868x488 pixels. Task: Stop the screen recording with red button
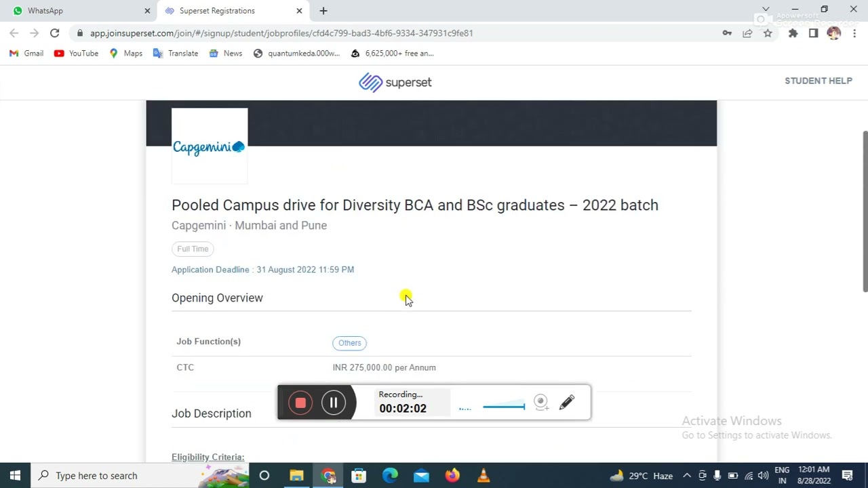[x=300, y=403]
